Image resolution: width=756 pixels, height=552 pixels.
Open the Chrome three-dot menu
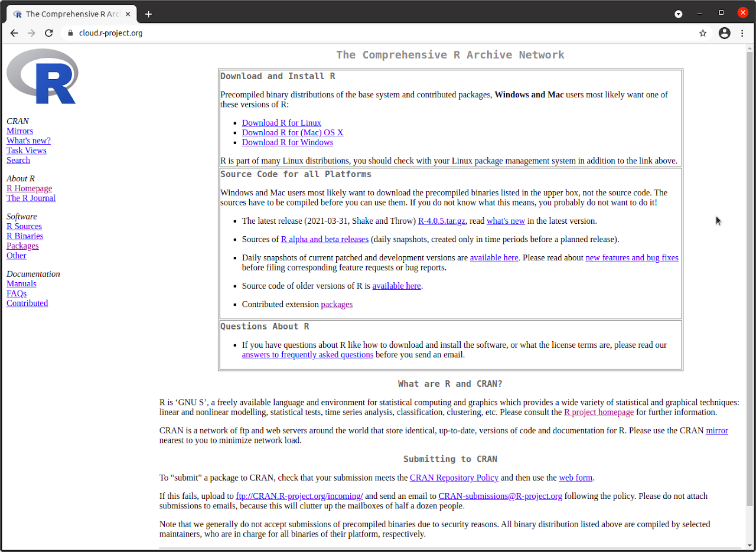pyautogui.click(x=742, y=33)
